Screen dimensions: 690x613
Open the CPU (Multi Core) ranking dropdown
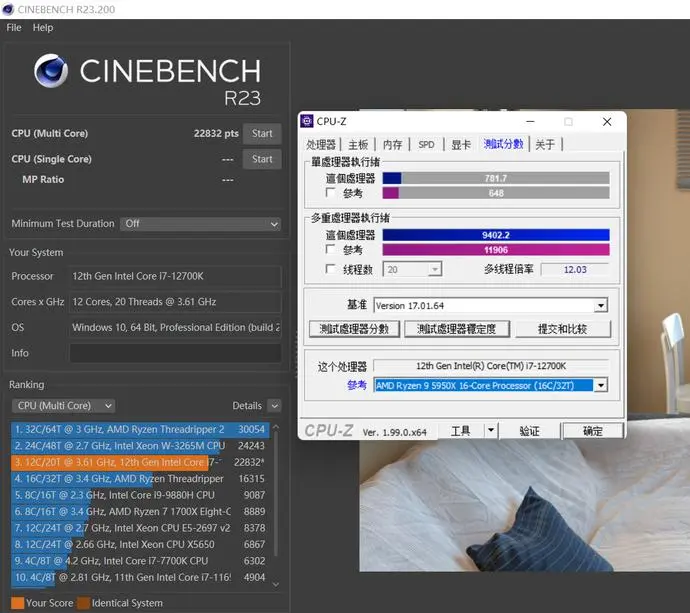(64, 405)
